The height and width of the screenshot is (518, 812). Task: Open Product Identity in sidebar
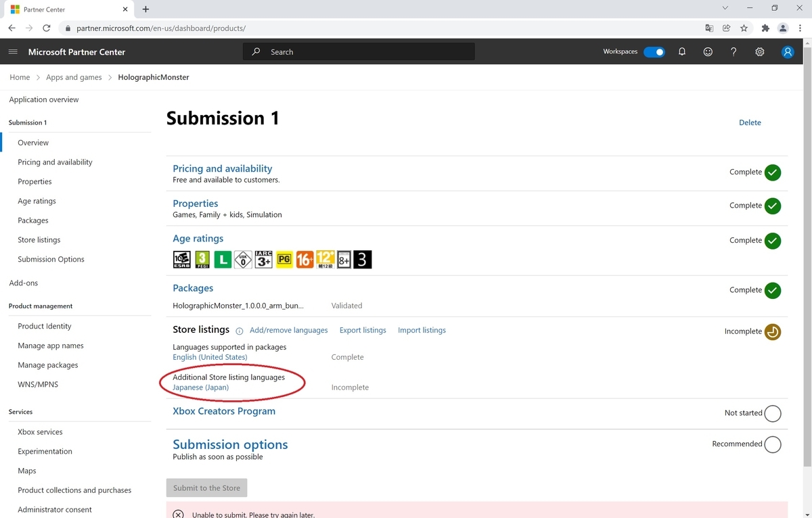point(45,326)
